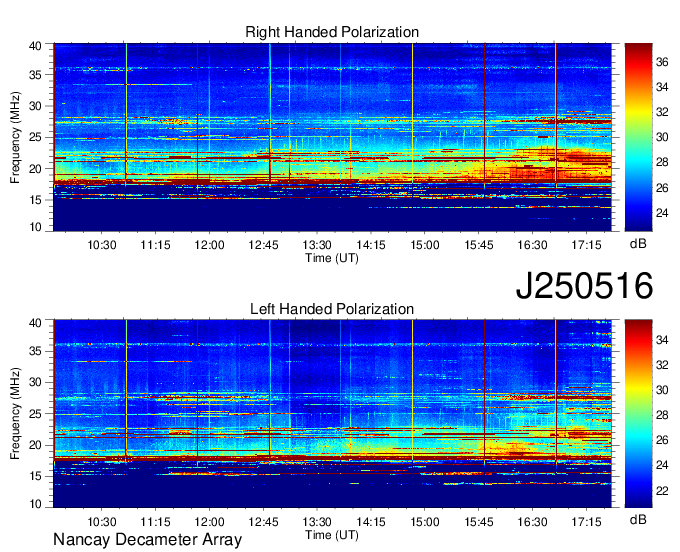This screenshot has width=680, height=552.
Task: Click the top plot's 'Time (UT)' axis label
Action: tap(332, 258)
